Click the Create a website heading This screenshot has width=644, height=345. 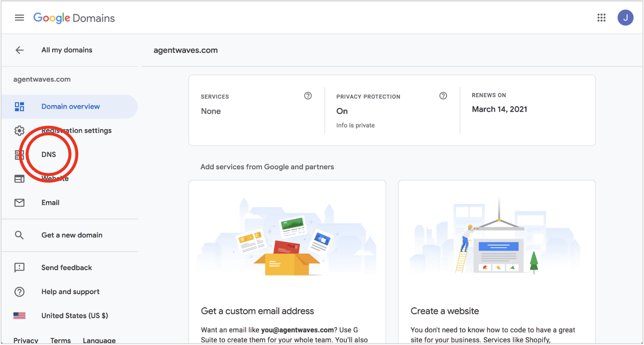coord(445,311)
